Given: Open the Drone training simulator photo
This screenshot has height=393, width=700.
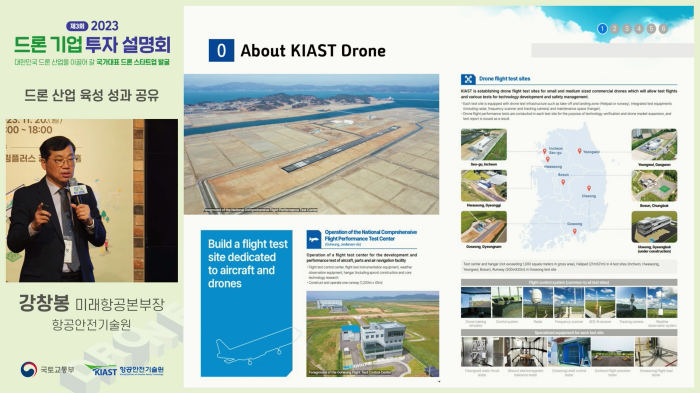Looking at the screenshot, I should tap(476, 302).
